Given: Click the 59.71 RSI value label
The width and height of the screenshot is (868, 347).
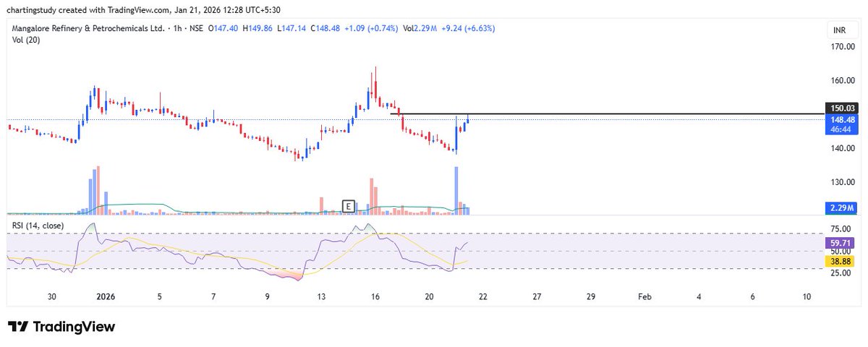Looking at the screenshot, I should tap(839, 245).
